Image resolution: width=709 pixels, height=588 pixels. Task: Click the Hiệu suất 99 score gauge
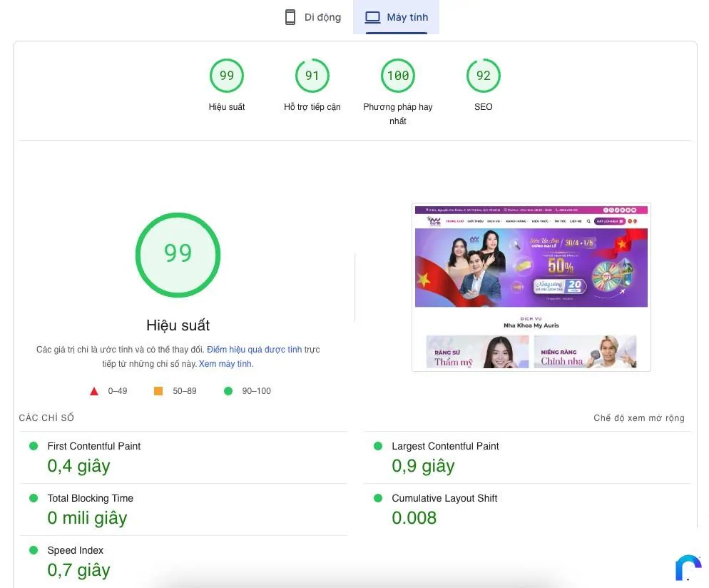(227, 76)
